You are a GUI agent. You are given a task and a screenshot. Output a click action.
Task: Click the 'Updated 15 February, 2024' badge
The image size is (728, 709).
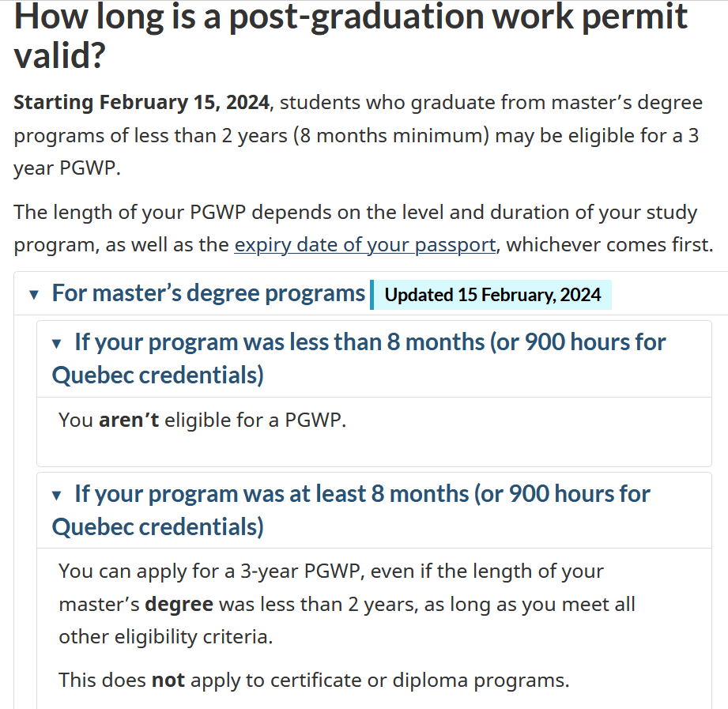coord(492,295)
